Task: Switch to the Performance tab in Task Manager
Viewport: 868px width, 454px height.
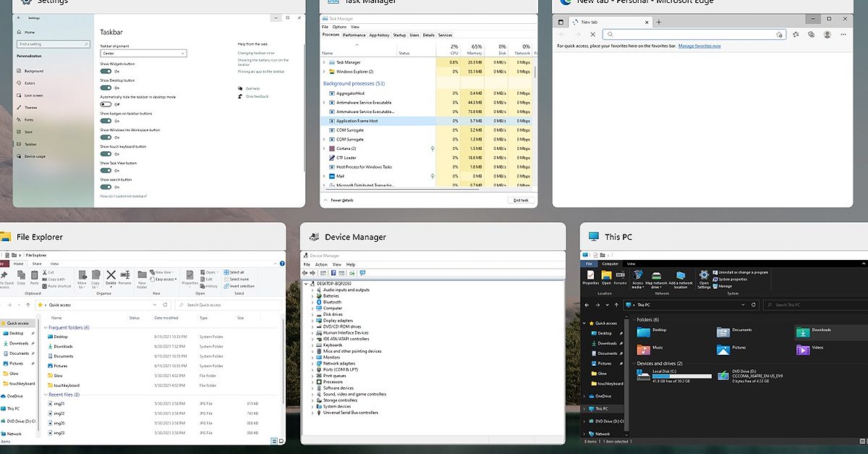Action: (354, 34)
